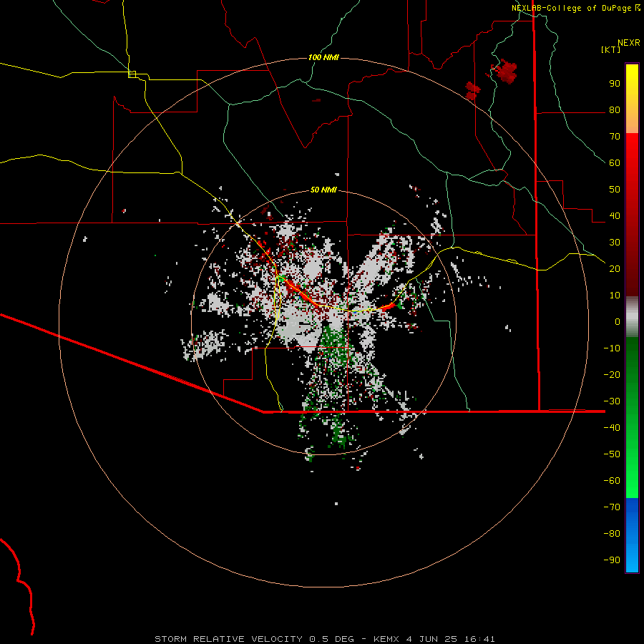Select the -40 value on velocity scale

click(x=612, y=428)
